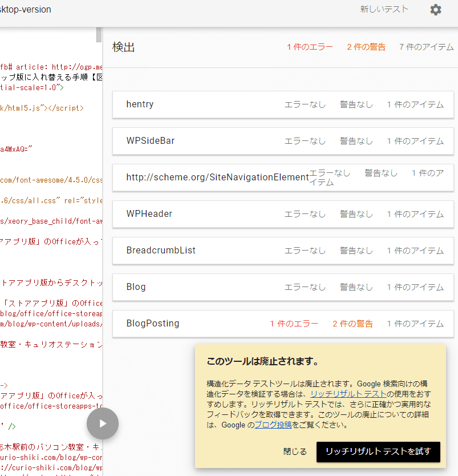This screenshot has height=476, width=458.
Task: Click the このツールは廃止されます notice heading
Action: click(263, 361)
